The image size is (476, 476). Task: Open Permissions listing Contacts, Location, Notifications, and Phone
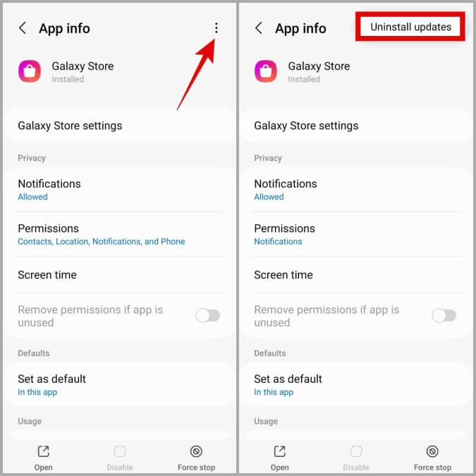point(119,234)
